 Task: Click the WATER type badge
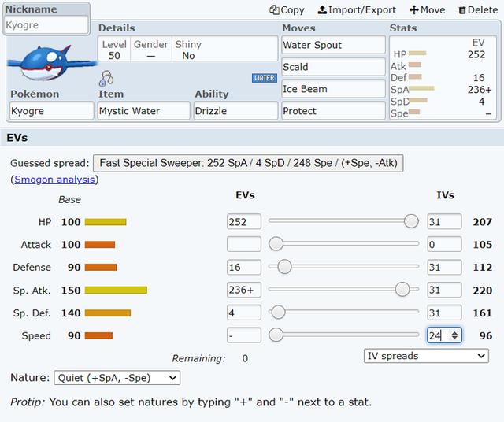pos(264,78)
